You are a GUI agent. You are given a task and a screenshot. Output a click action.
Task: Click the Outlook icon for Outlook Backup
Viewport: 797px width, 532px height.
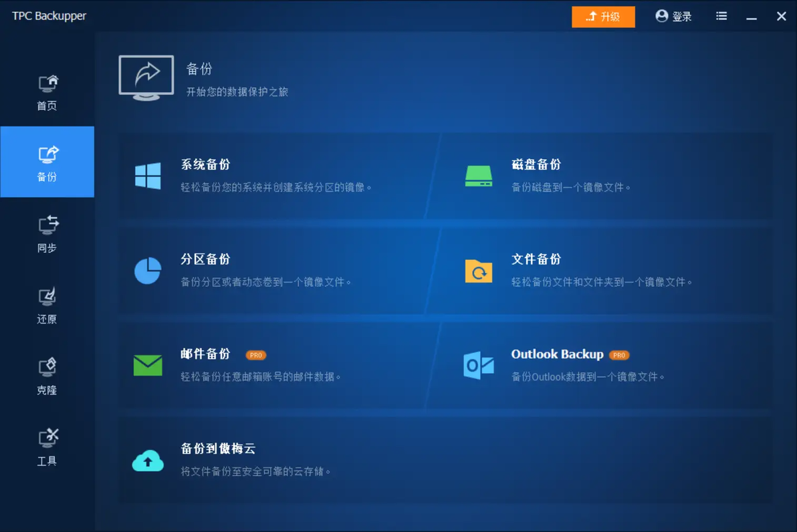tap(479, 366)
